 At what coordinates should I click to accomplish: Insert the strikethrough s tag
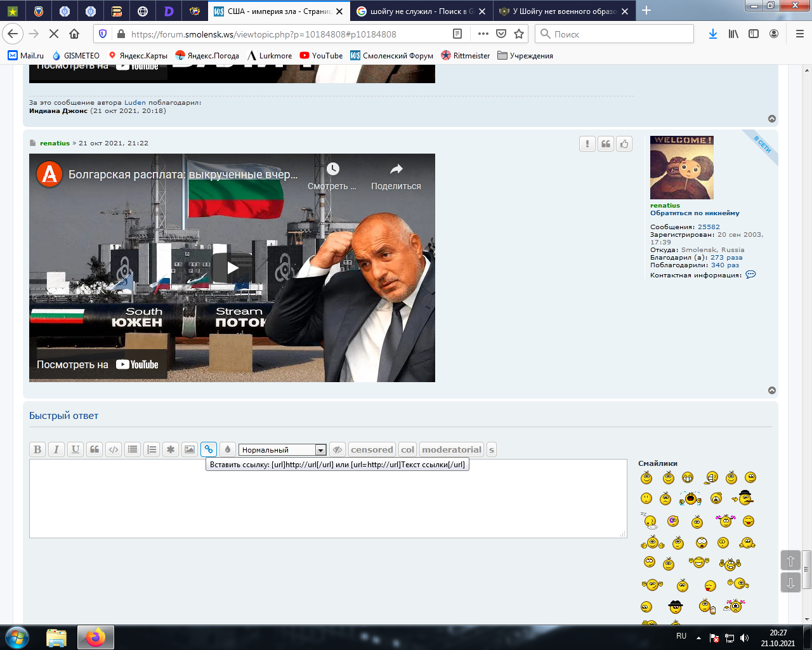coord(492,449)
